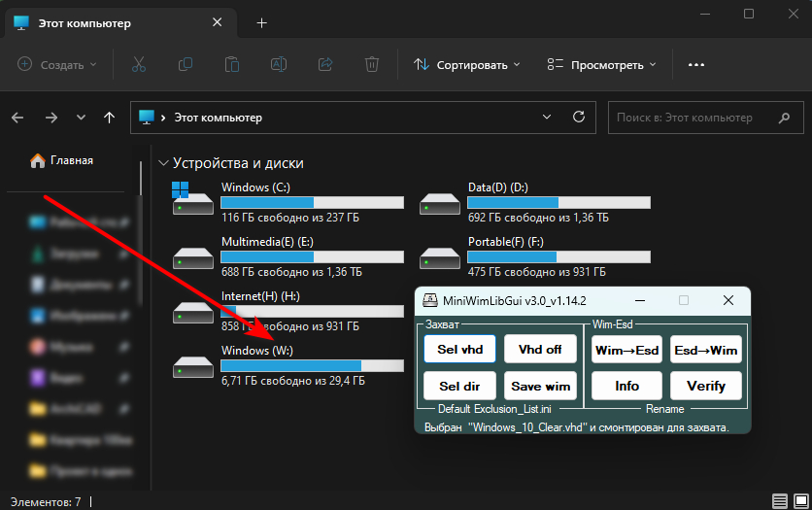Image resolution: width=812 pixels, height=510 pixels.
Task: Click the computer icon in address bar
Action: 147,117
